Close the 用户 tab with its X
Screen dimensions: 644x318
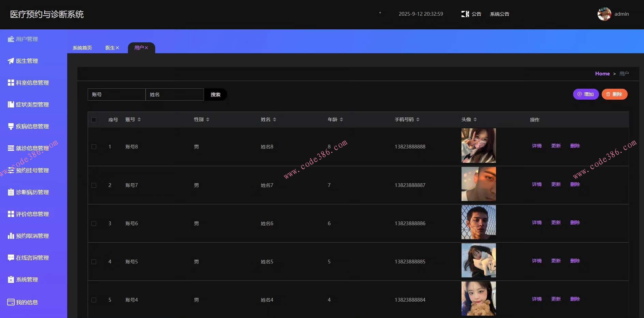click(x=146, y=48)
